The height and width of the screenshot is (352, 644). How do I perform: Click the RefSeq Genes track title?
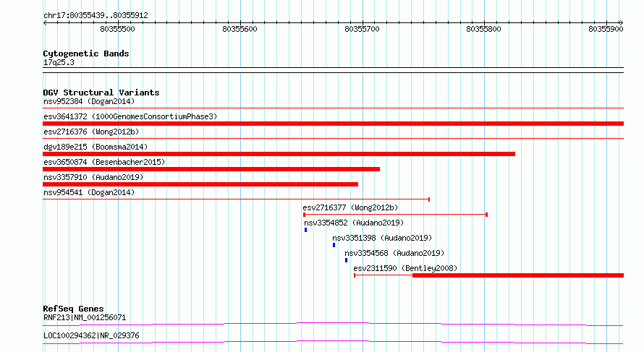coord(74,309)
